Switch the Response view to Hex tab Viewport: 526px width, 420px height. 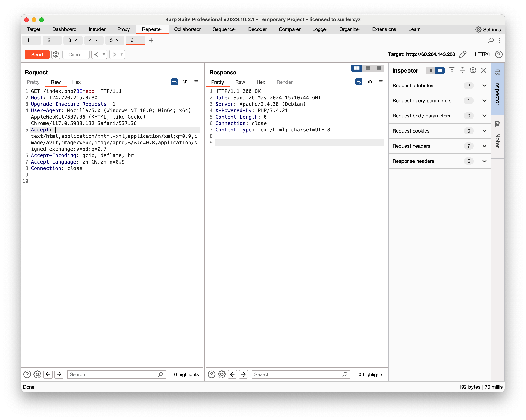point(261,82)
